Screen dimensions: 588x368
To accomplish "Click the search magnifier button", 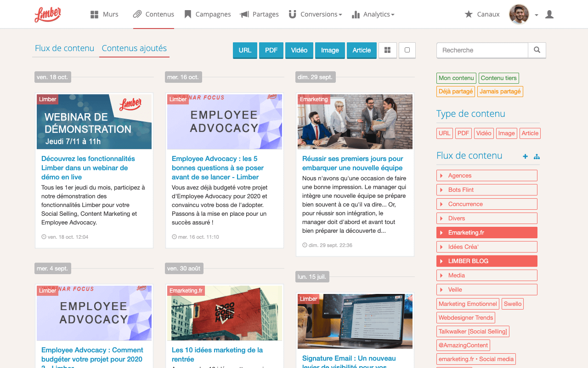I will [x=537, y=50].
